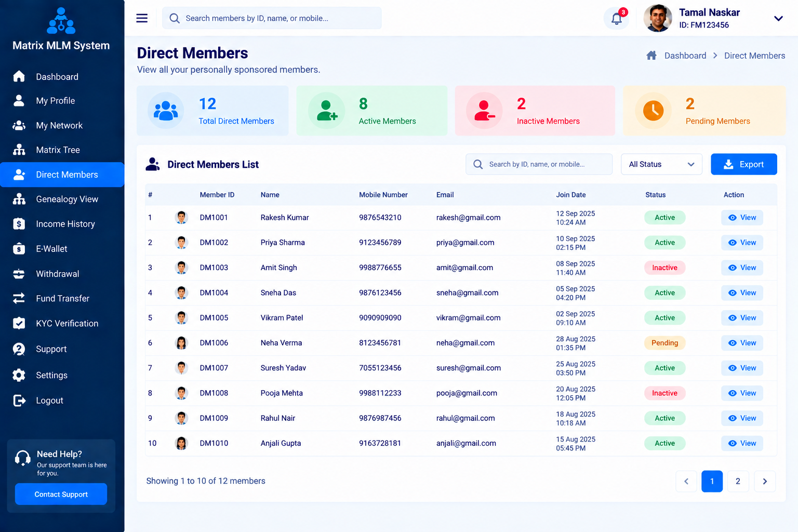Click the Income History sidebar icon
This screenshot has height=532, width=798.
19,224
